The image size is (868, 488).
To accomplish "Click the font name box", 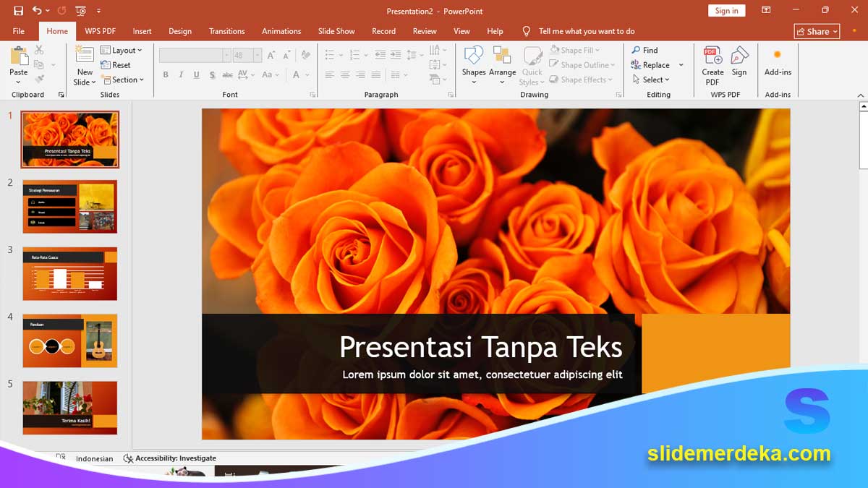I will pyautogui.click(x=195, y=55).
